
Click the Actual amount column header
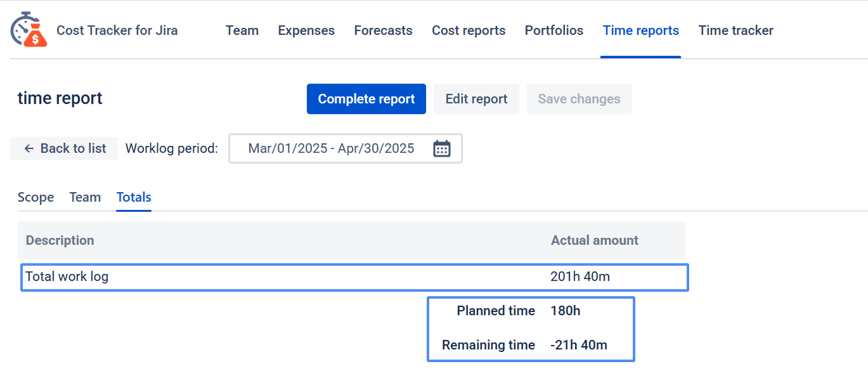pyautogui.click(x=594, y=240)
